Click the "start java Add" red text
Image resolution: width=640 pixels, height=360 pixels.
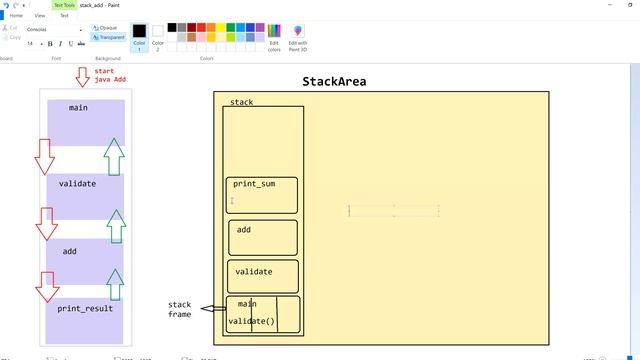(110, 75)
